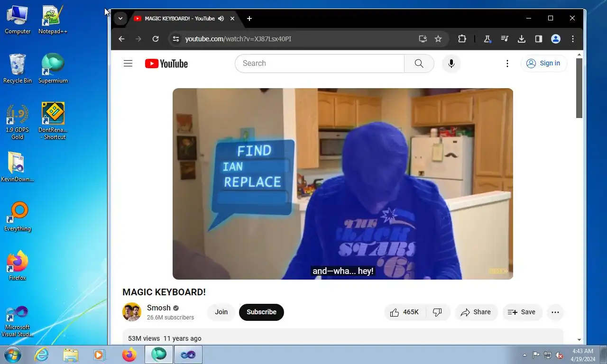This screenshot has height=364, width=607.
Task: Launch Internet Explorer from taskbar
Action: 42,355
